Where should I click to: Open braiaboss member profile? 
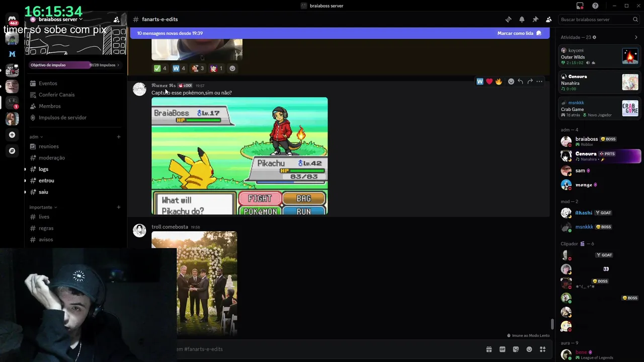600,141
